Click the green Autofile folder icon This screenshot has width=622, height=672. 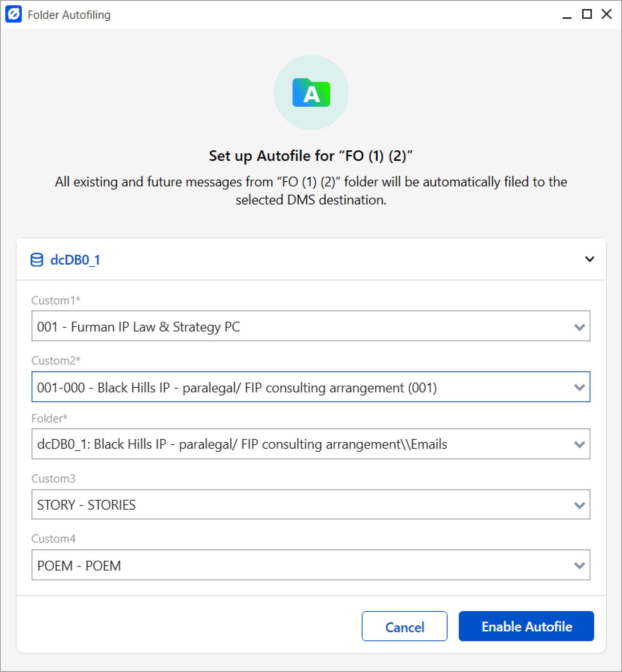[x=311, y=93]
